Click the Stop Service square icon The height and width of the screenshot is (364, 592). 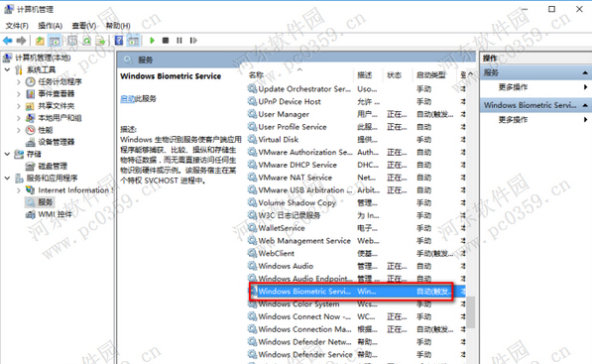point(166,41)
